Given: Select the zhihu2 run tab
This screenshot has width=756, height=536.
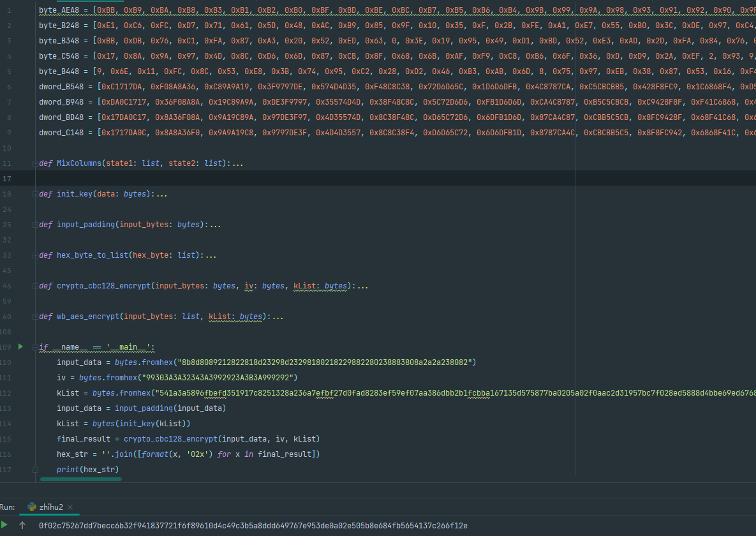Looking at the screenshot, I should click(x=50, y=507).
